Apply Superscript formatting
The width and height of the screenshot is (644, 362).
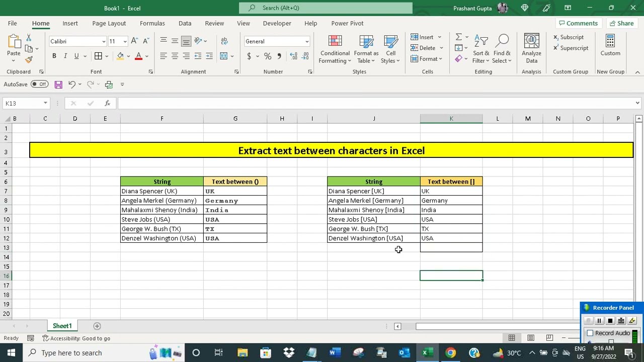coord(571,48)
